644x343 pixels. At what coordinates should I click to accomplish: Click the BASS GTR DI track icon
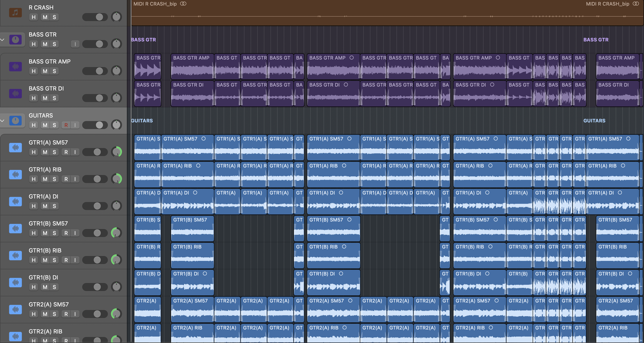[x=15, y=94]
